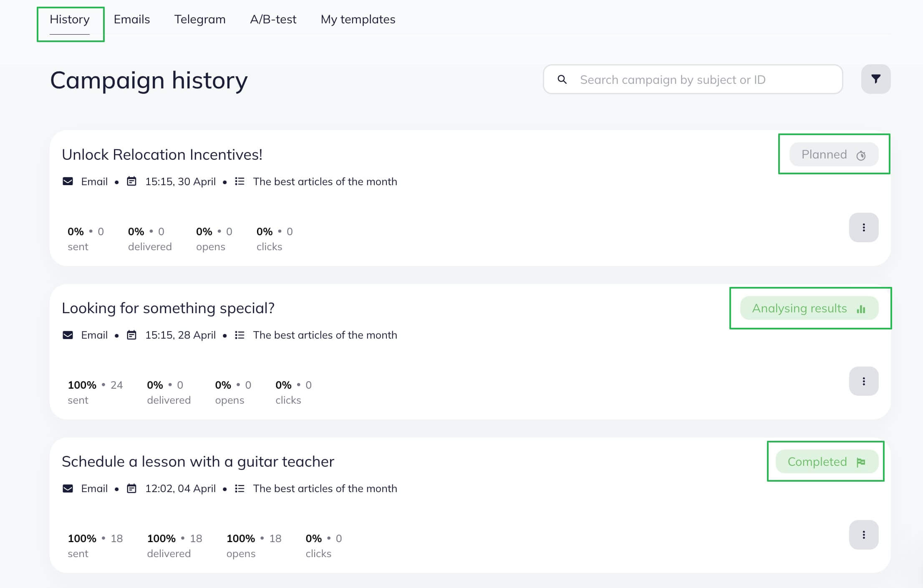Screen dimensions: 923x588
Task: Go to My templates tab
Action: pyautogui.click(x=358, y=20)
